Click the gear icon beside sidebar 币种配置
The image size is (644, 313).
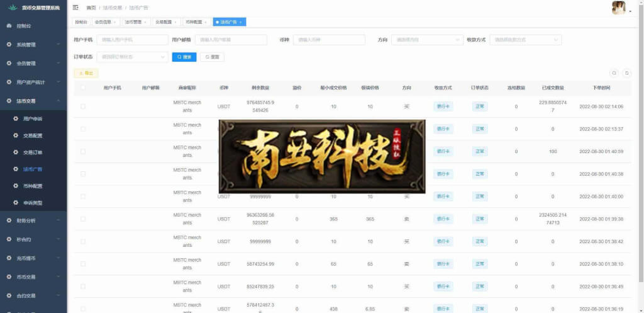(x=16, y=186)
